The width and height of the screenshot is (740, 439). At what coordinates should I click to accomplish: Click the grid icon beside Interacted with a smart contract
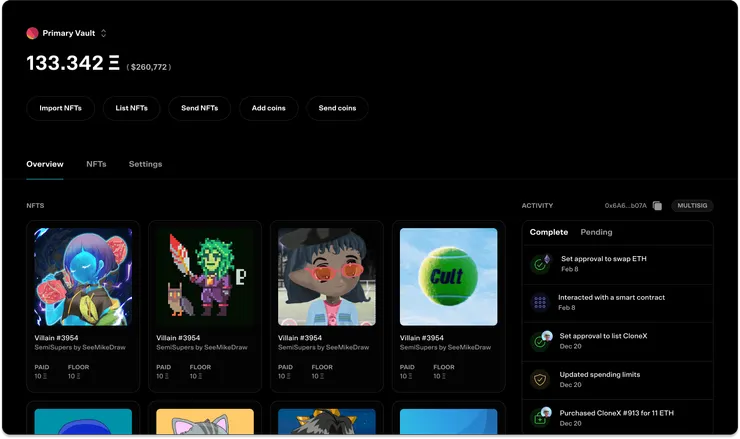coord(540,302)
